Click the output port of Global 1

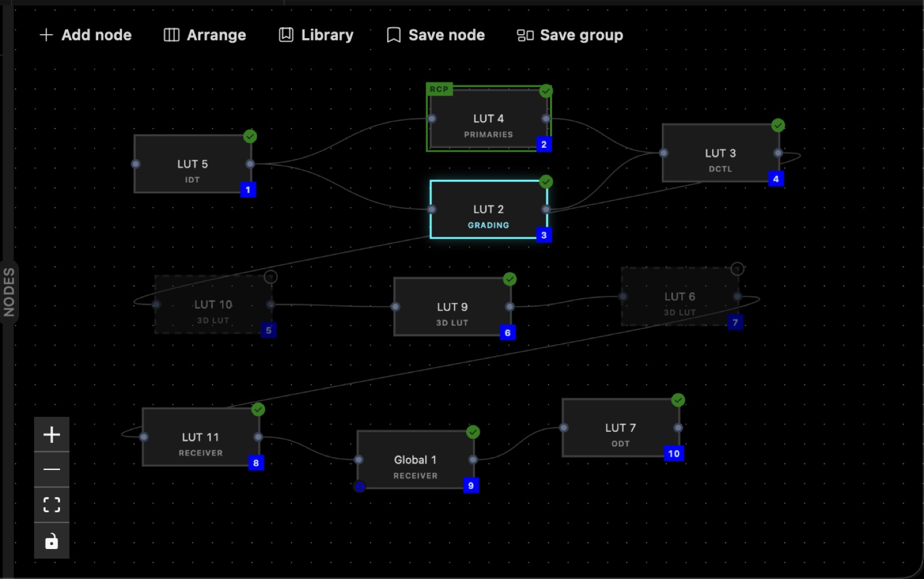(x=473, y=460)
